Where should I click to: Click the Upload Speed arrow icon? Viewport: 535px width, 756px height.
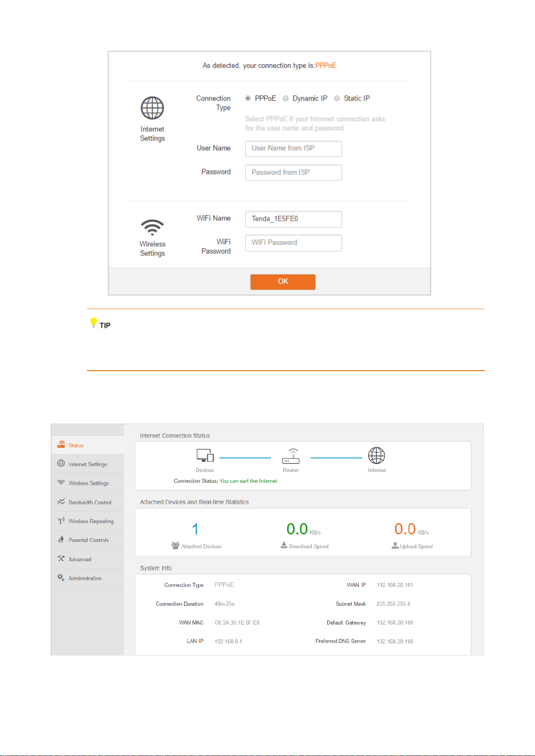tap(395, 545)
